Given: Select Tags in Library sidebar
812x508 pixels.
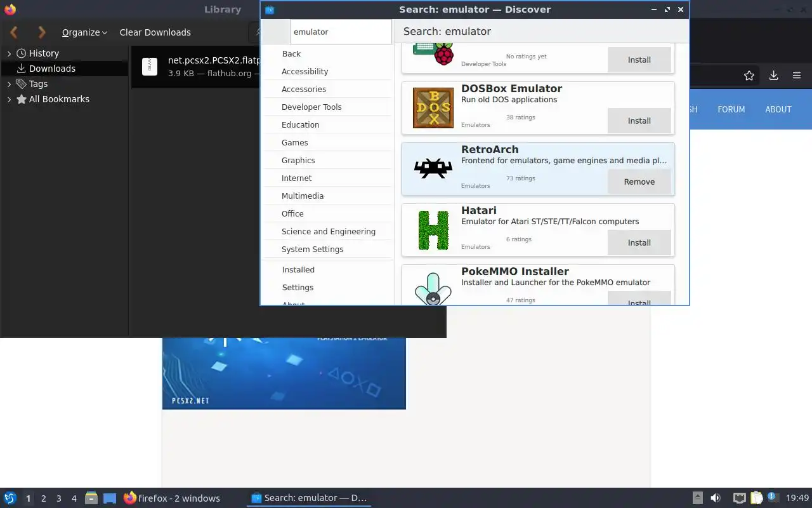Looking at the screenshot, I should point(38,84).
